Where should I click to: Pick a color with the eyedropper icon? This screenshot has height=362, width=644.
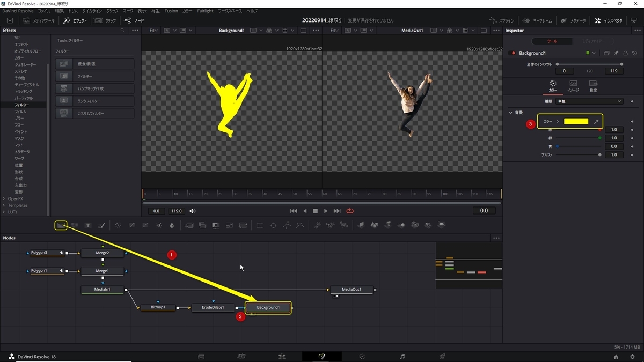pos(596,122)
